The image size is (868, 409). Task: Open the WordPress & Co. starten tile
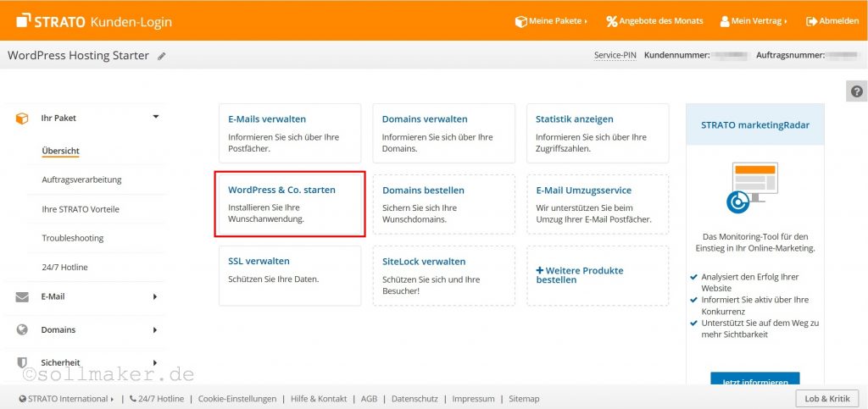click(290, 204)
